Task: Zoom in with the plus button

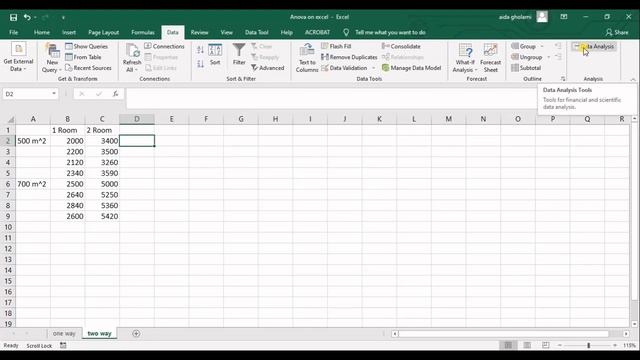Action: click(615, 345)
